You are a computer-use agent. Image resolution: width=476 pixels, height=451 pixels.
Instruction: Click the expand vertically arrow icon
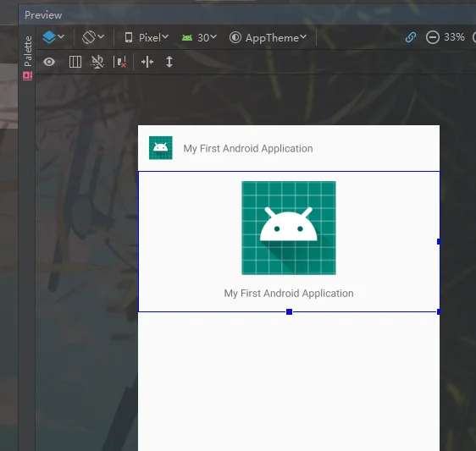(169, 62)
